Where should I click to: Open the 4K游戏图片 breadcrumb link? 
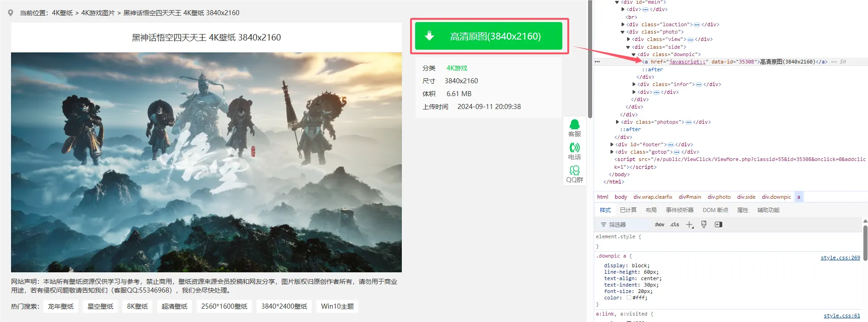click(x=98, y=13)
